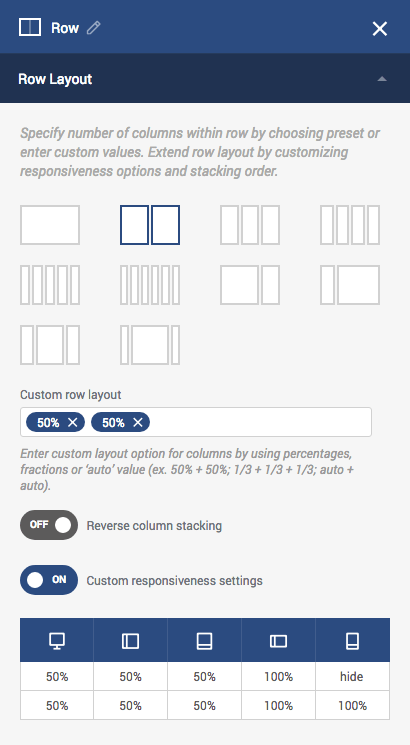Choose the three equal columns preset
The width and height of the screenshot is (410, 745).
250,225
